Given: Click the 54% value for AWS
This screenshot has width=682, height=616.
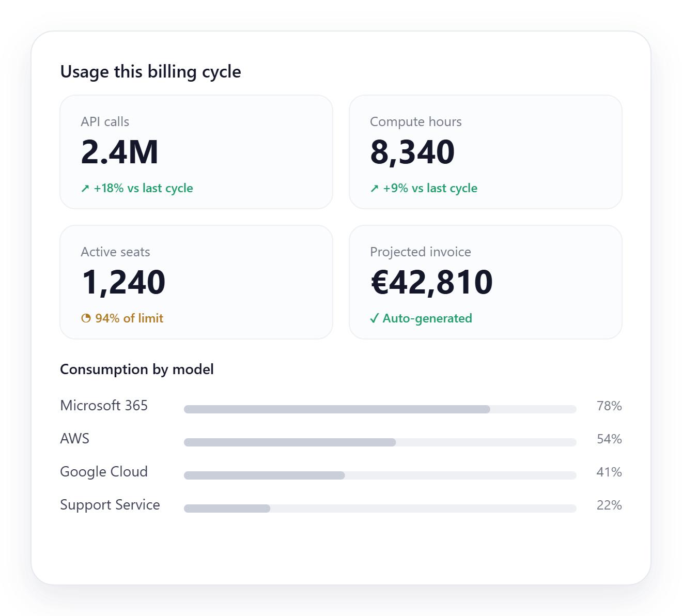Looking at the screenshot, I should [609, 439].
